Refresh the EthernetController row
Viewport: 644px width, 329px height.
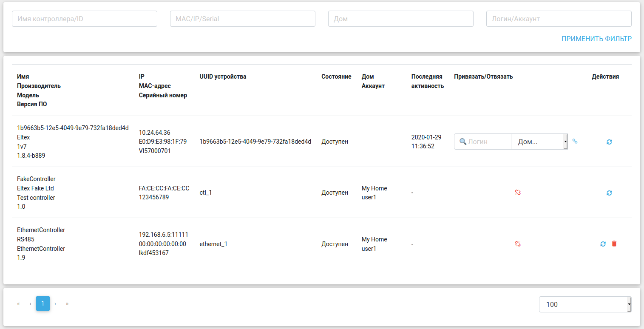coord(603,244)
